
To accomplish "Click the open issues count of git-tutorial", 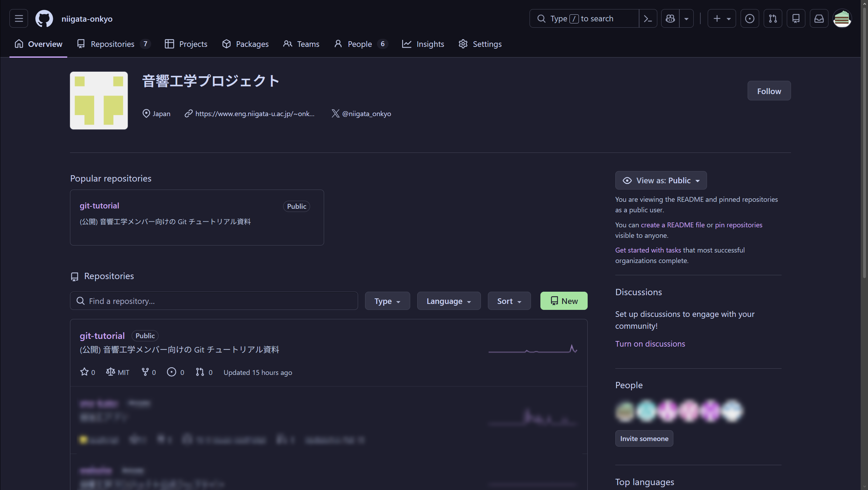I will click(176, 372).
